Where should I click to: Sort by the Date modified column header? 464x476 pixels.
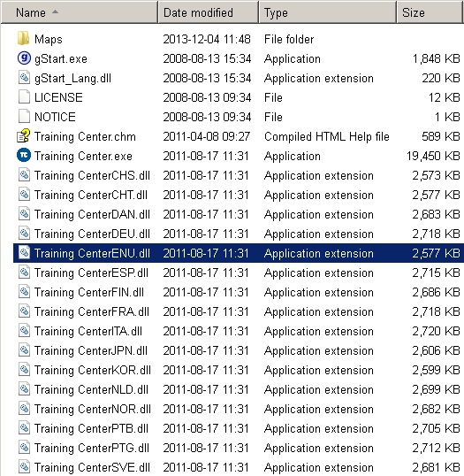point(209,12)
